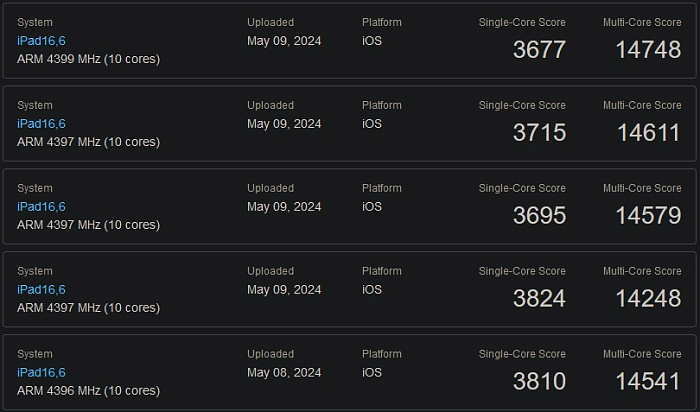Click the single-core score 3677
The image size is (700, 412).
[x=539, y=50]
